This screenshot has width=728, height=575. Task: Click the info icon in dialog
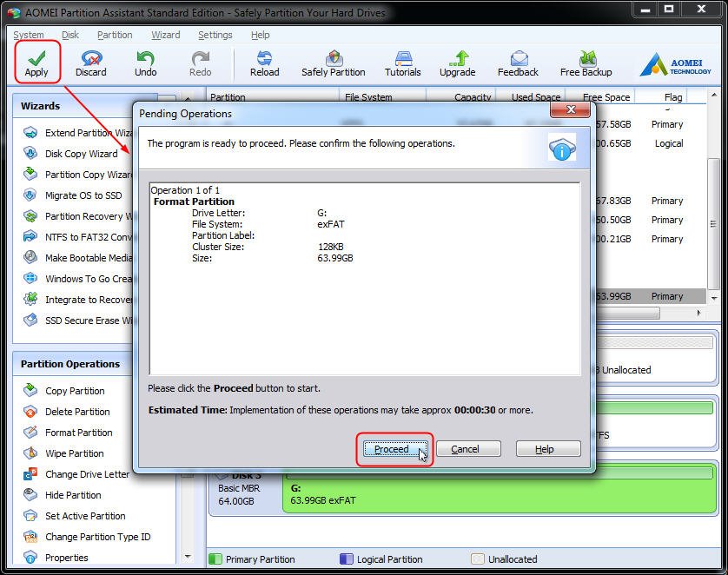pos(562,147)
